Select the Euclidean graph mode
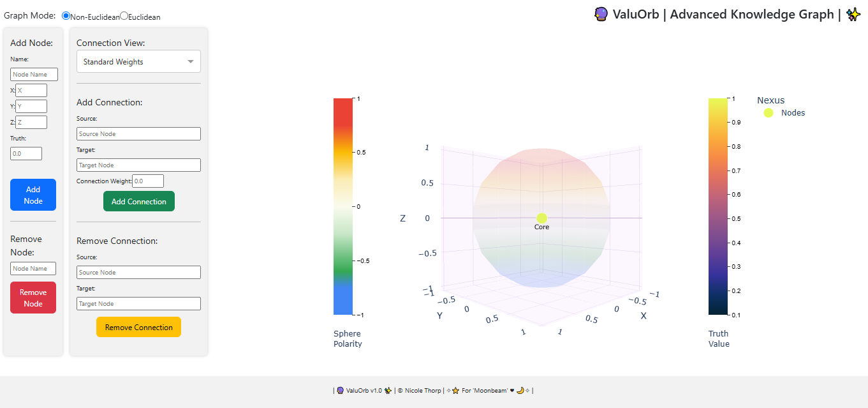The width and height of the screenshot is (868, 408). (x=124, y=16)
